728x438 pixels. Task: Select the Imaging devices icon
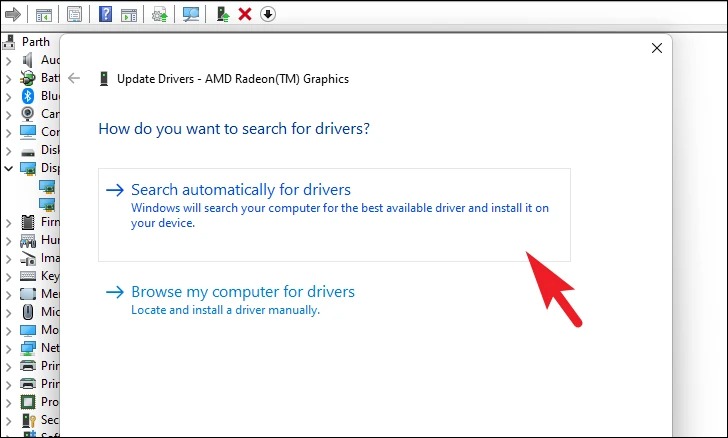27,258
